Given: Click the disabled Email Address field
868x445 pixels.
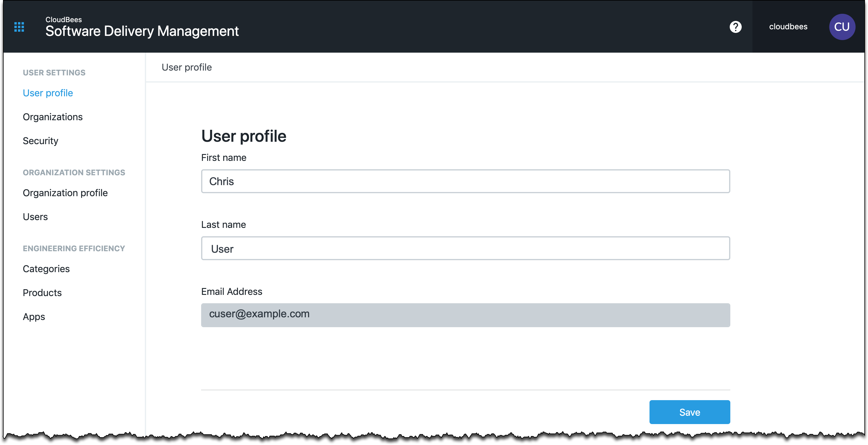Looking at the screenshot, I should point(465,315).
